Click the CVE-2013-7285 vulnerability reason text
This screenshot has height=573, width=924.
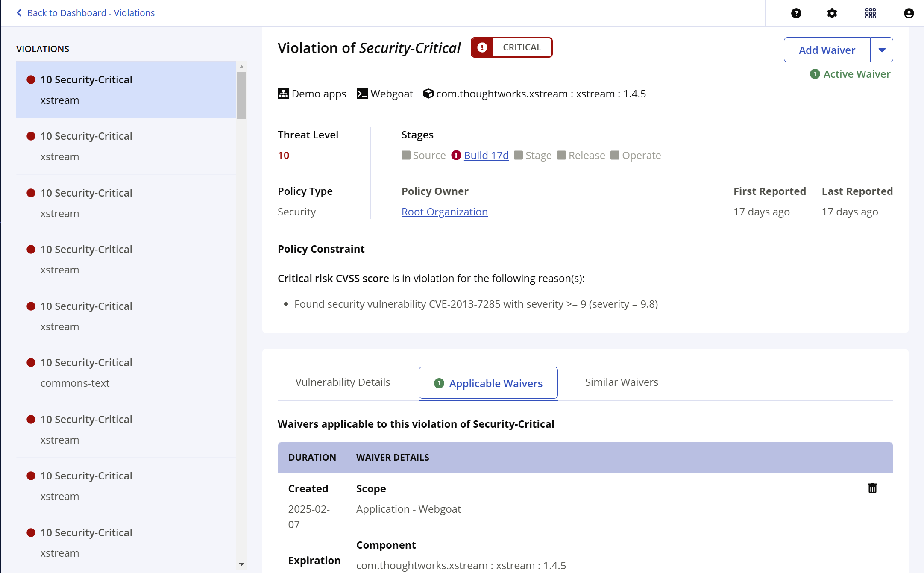click(476, 304)
